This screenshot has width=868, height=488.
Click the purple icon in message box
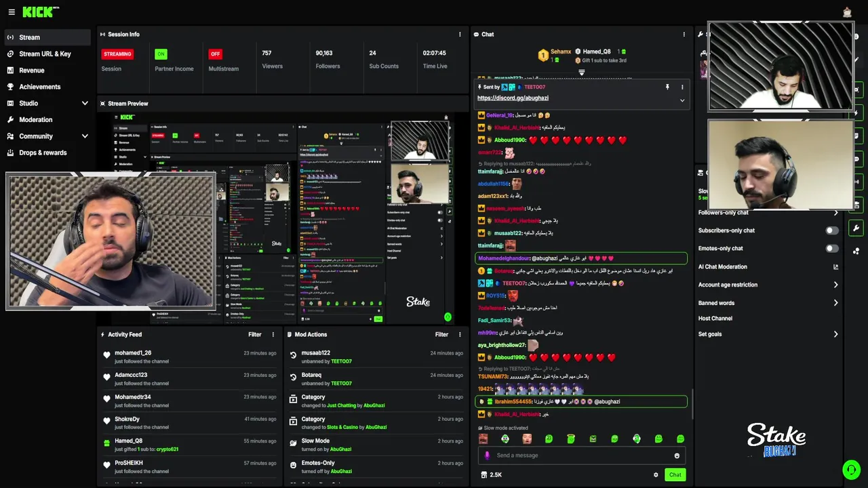487,455
